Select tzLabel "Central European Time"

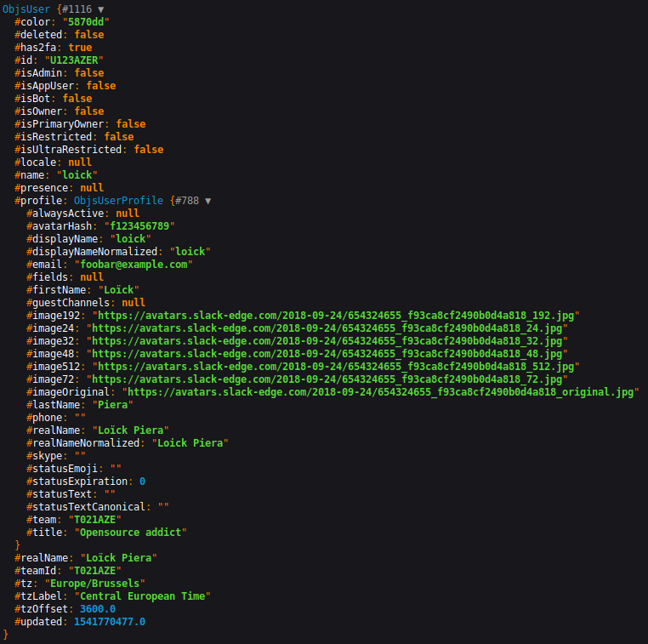143,596
